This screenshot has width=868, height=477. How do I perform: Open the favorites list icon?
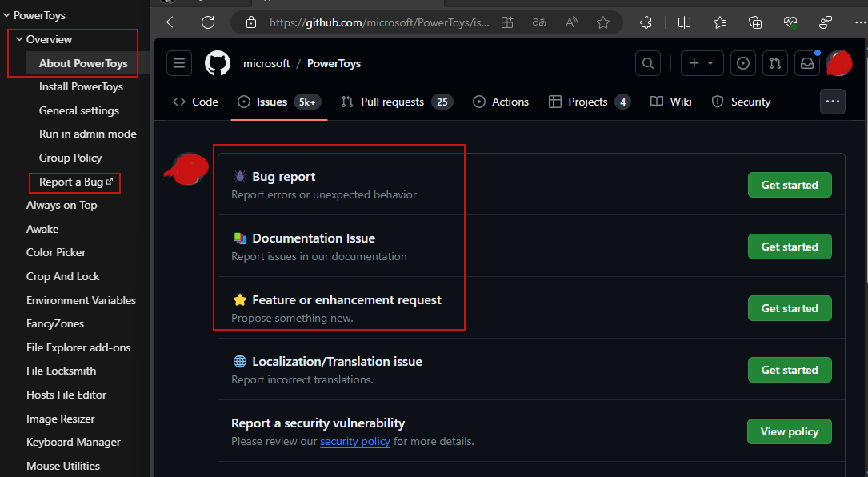click(720, 22)
